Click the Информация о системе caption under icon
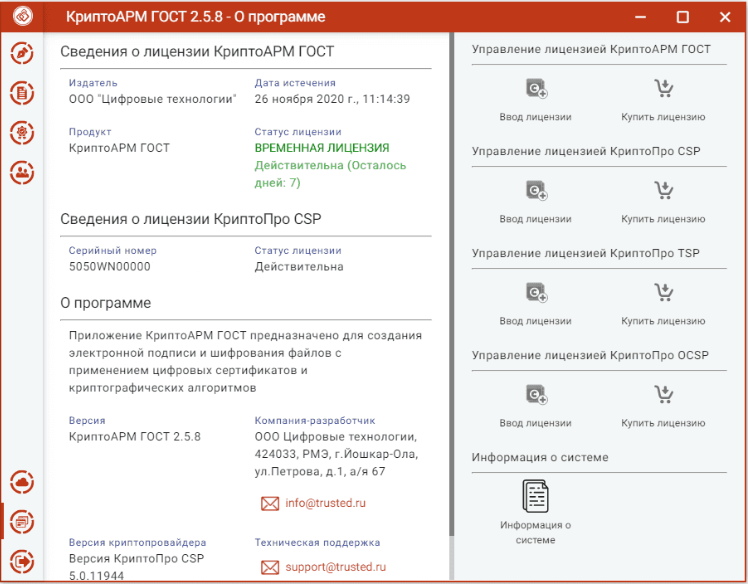The image size is (748, 584). (535, 532)
